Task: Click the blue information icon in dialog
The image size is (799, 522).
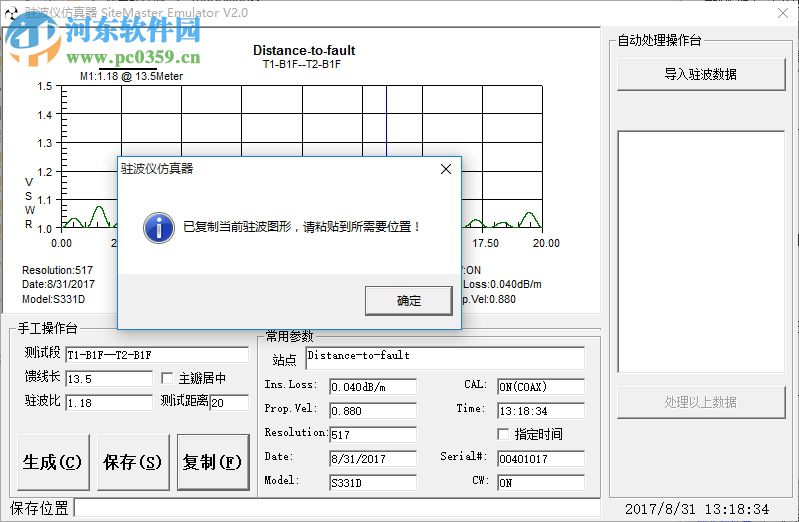Action: 159,227
